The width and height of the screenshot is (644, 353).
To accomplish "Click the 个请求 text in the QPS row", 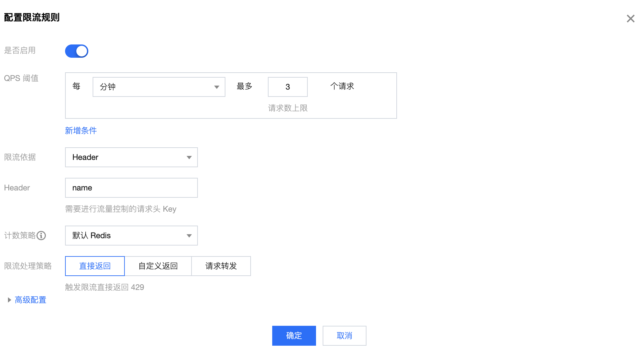I will pyautogui.click(x=342, y=86).
